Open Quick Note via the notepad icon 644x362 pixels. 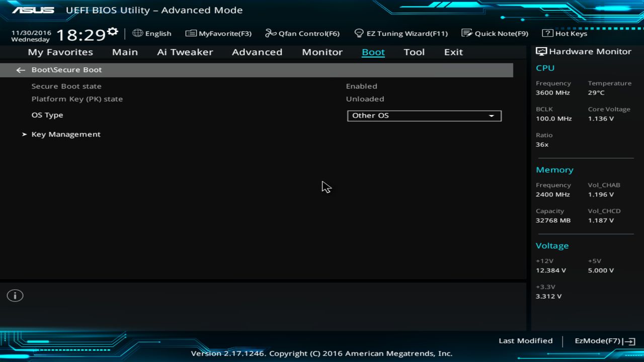465,33
